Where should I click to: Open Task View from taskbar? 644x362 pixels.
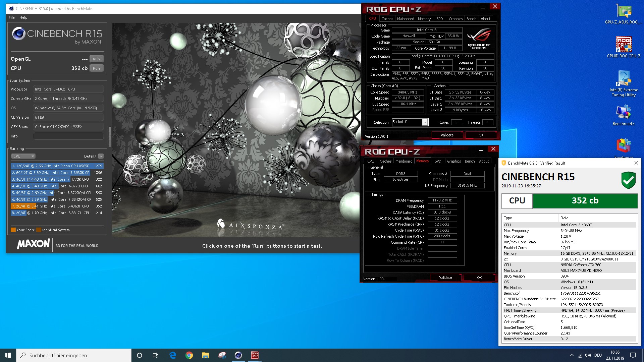pyautogui.click(x=156, y=355)
